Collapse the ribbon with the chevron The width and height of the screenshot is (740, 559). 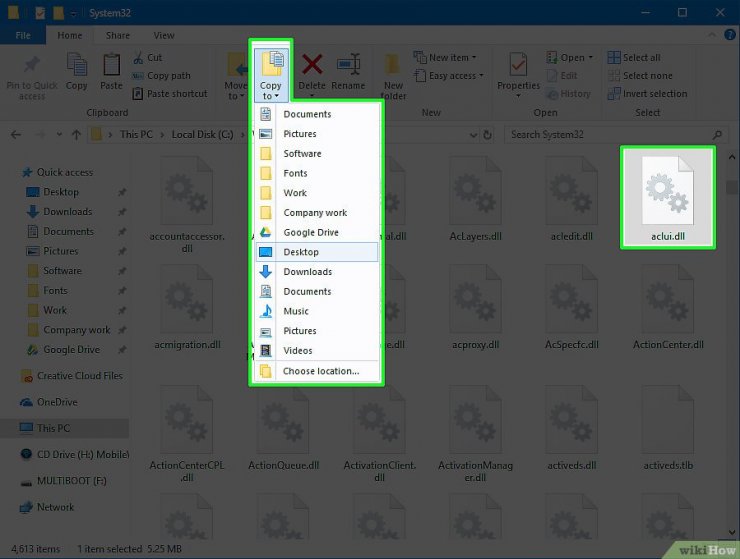click(x=712, y=34)
